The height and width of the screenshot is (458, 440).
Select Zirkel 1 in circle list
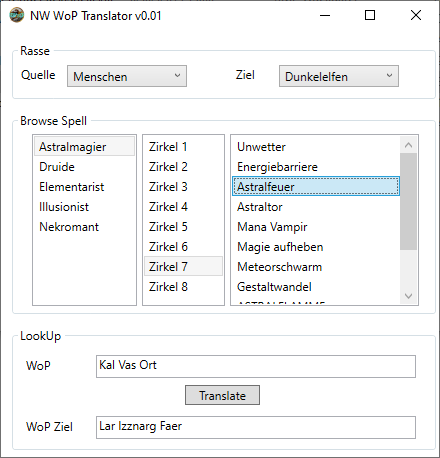[x=183, y=147]
